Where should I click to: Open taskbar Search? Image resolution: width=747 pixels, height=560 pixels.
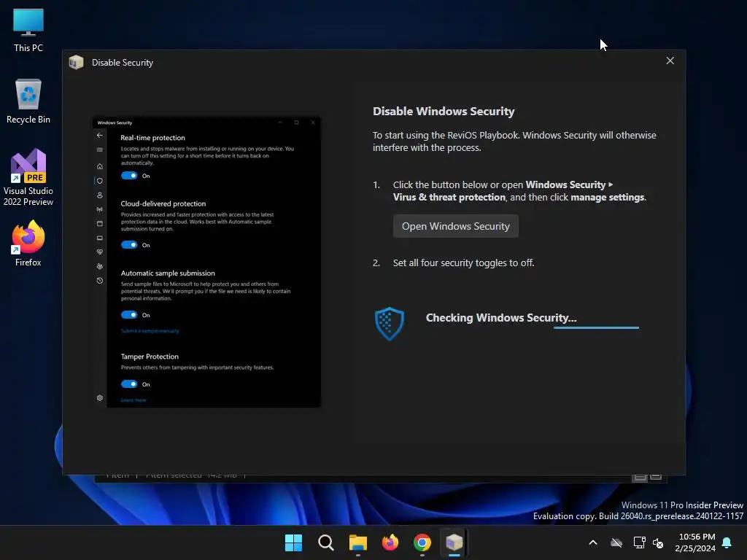pos(326,542)
